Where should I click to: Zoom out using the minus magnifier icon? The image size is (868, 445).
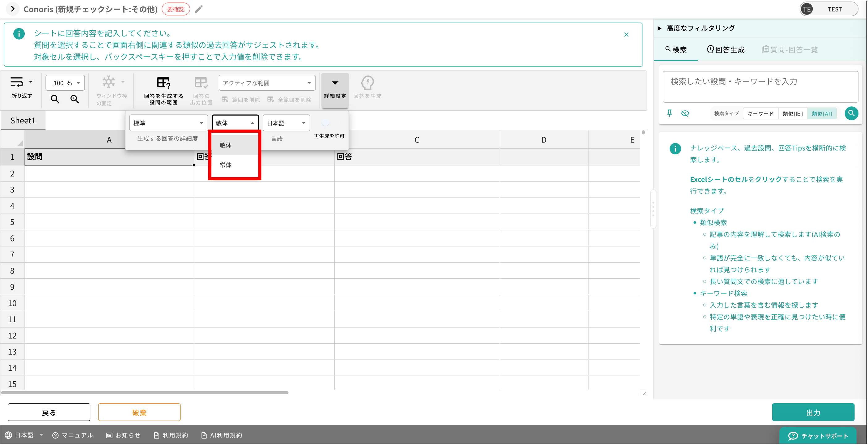[55, 99]
